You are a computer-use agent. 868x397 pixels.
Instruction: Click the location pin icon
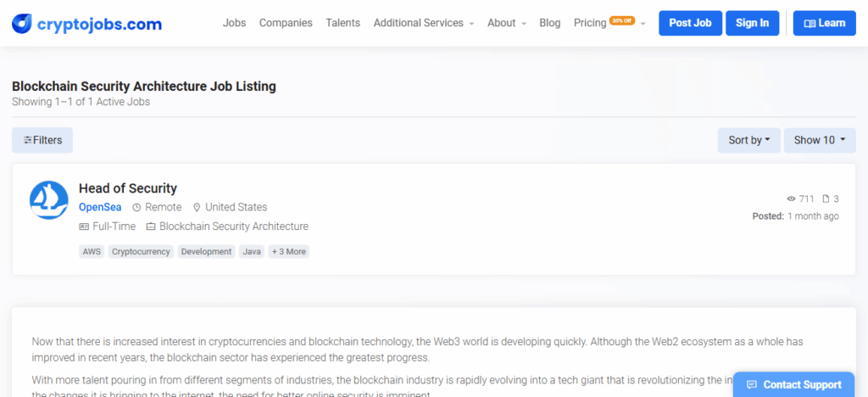click(x=197, y=207)
